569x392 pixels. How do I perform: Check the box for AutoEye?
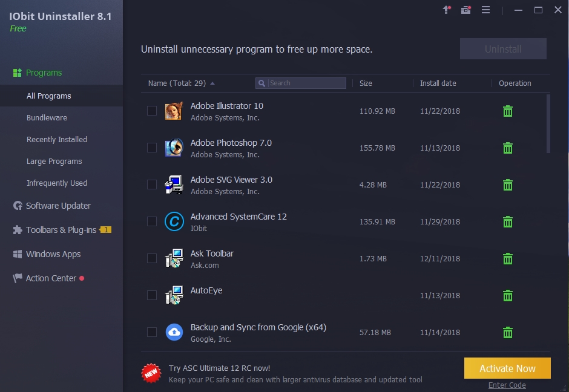152,295
